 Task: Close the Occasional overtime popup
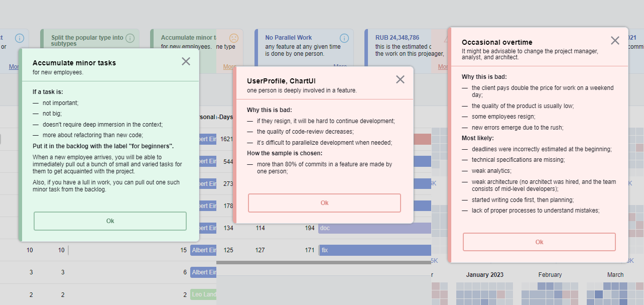click(x=615, y=41)
